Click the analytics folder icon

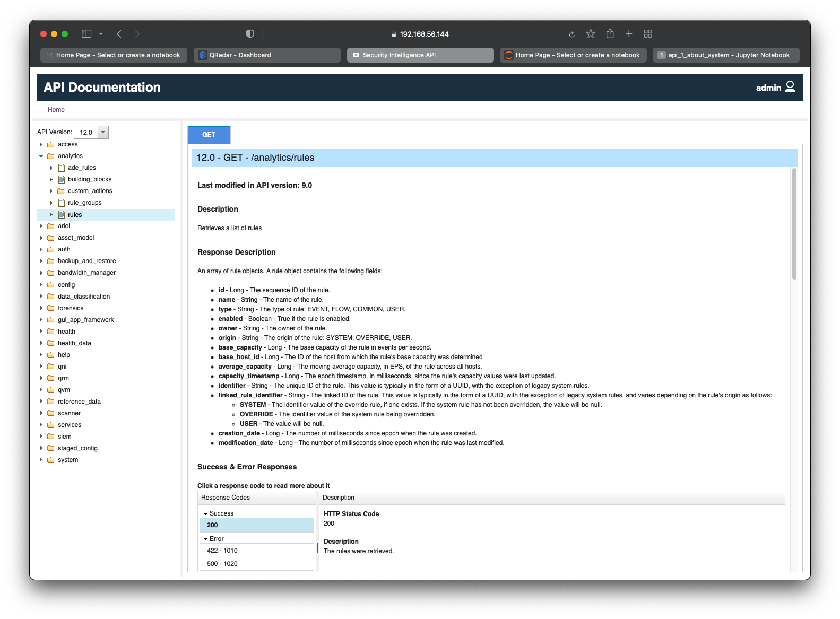coord(51,156)
